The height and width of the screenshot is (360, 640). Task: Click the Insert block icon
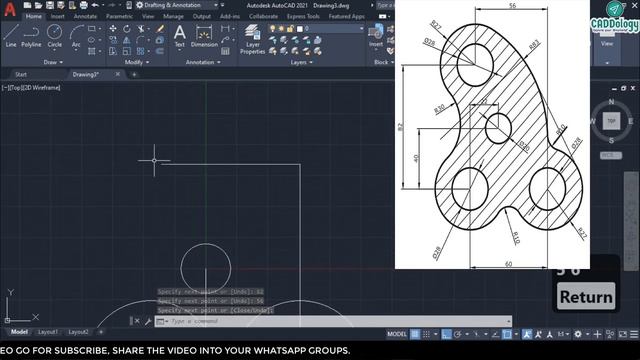tap(376, 36)
